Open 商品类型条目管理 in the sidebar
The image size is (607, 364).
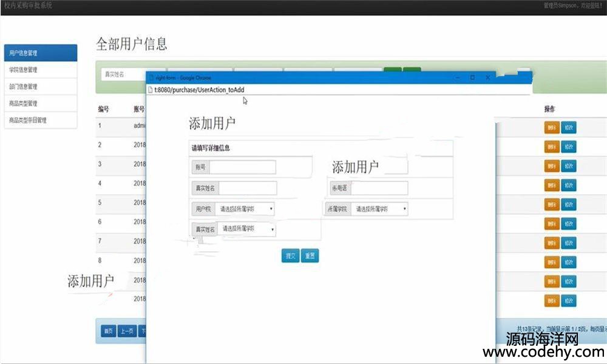coord(41,120)
